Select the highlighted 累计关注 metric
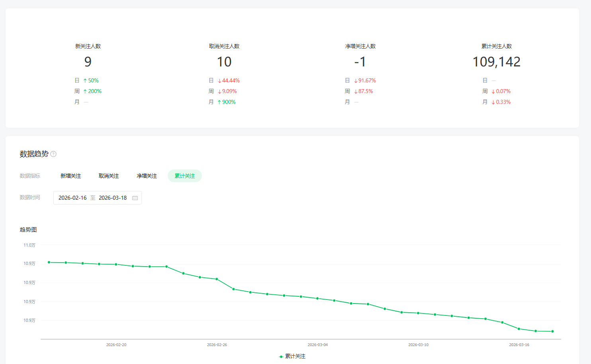The width and height of the screenshot is (591, 364). (185, 176)
